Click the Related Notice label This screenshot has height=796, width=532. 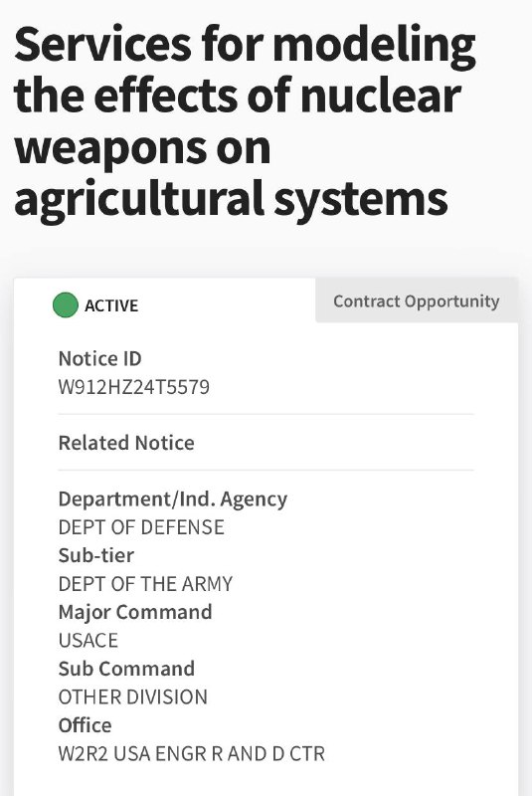pos(126,443)
